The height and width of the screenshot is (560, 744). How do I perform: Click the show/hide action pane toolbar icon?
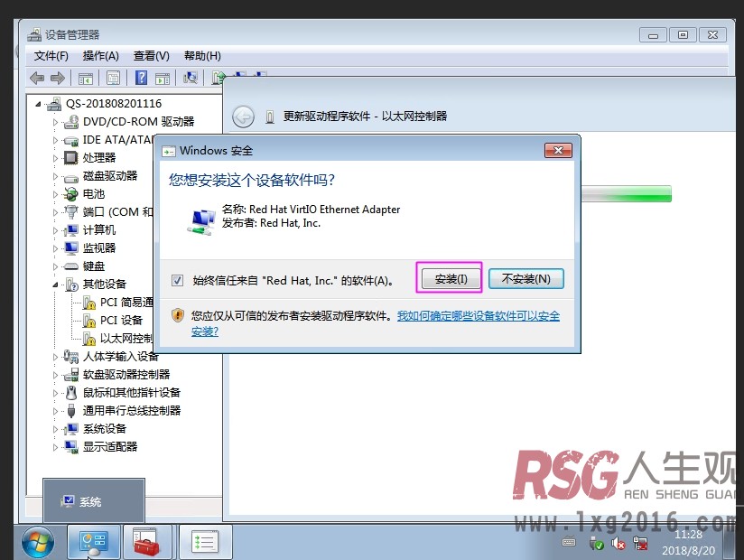[x=163, y=78]
